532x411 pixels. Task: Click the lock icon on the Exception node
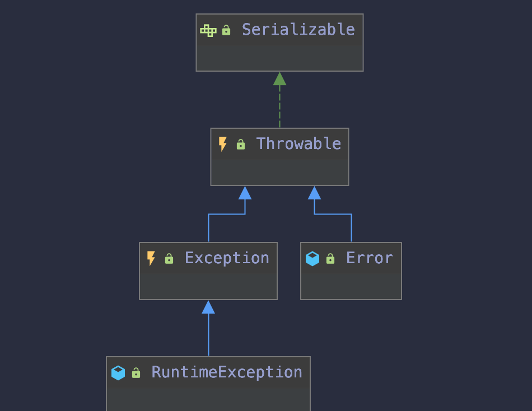pos(169,259)
